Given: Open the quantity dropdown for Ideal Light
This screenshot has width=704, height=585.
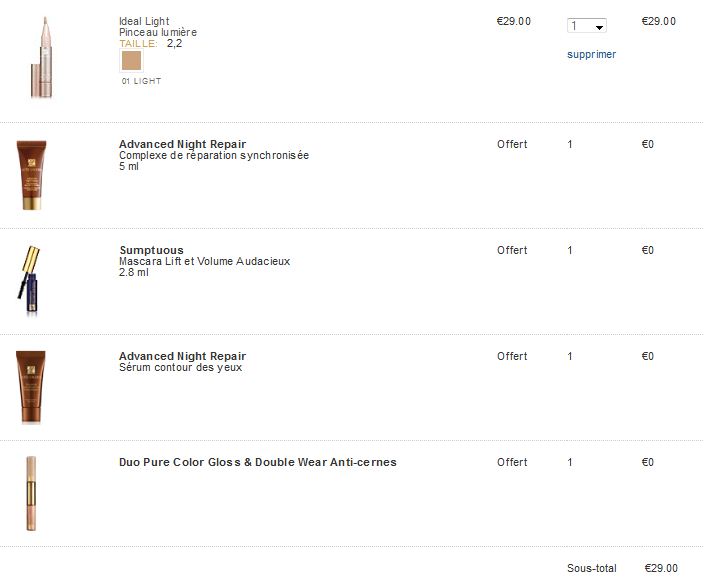Looking at the screenshot, I should point(586,26).
